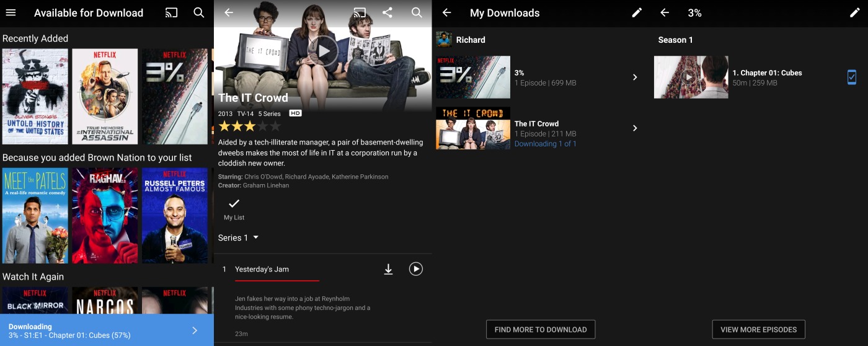
Task: Go back from The IT Crowd detail page
Action: click(229, 12)
